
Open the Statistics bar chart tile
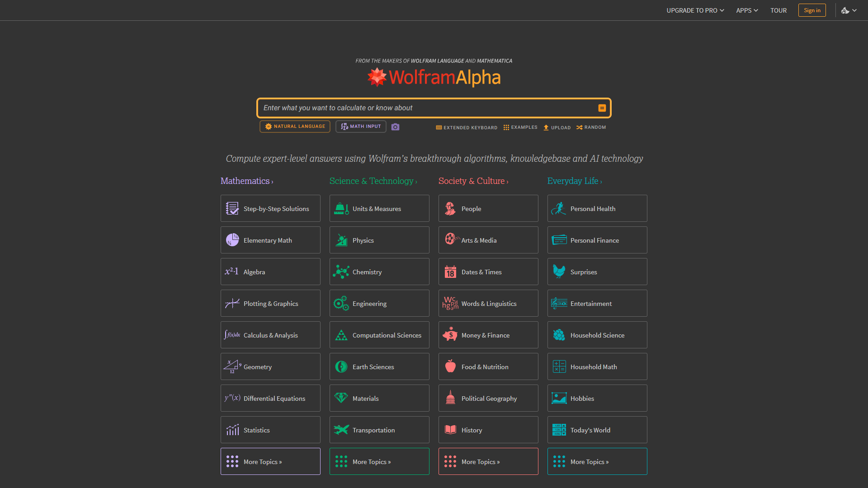(x=270, y=430)
